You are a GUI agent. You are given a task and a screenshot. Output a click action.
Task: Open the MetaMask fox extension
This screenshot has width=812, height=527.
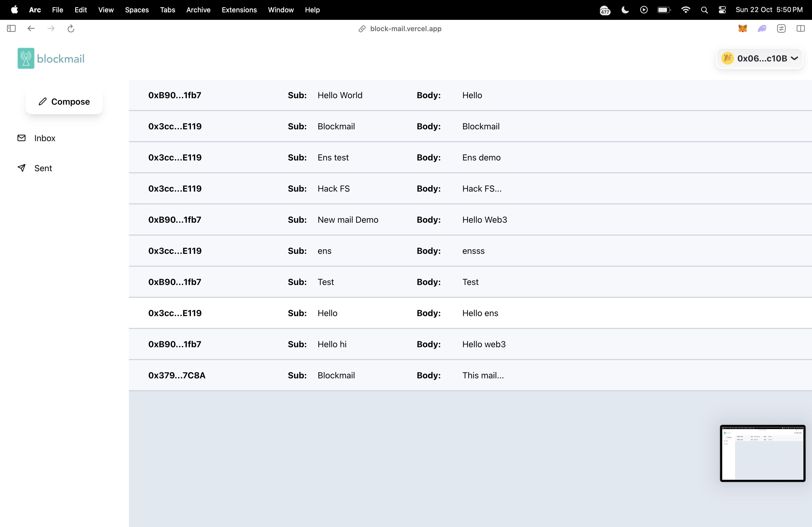[x=743, y=29]
